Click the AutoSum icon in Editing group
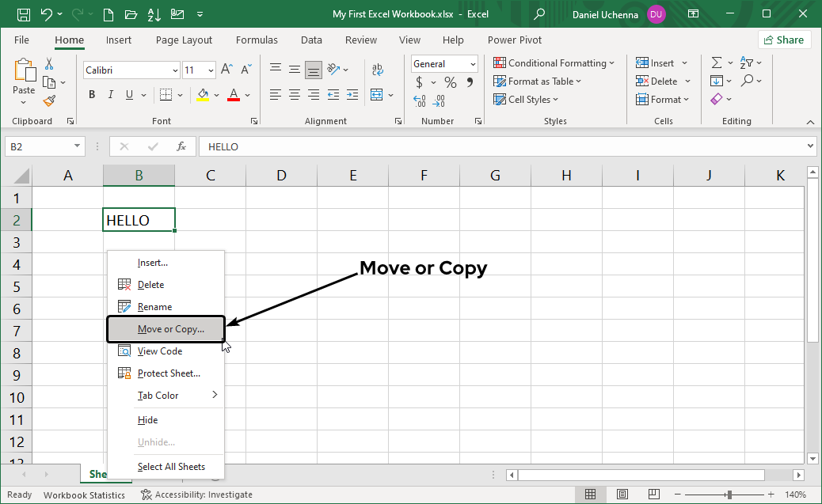The height and width of the screenshot is (504, 822). pos(719,63)
